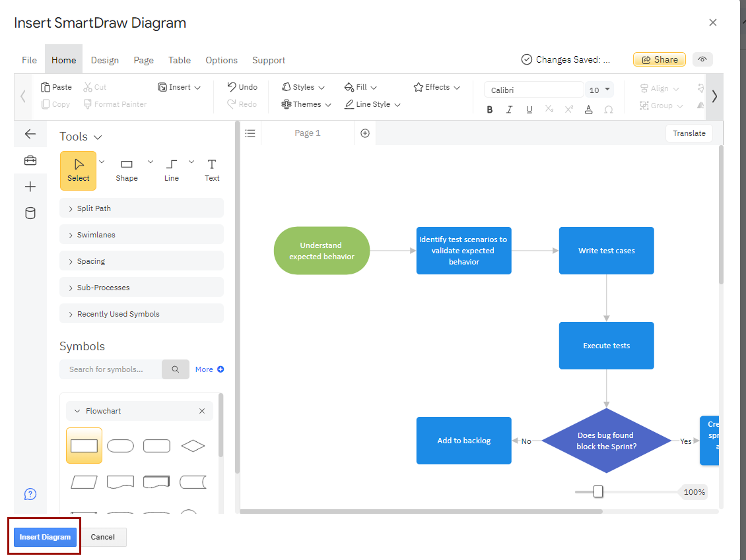This screenshot has height=560, width=746.
Task: Toggle the eye preview button
Action: [x=702, y=59]
